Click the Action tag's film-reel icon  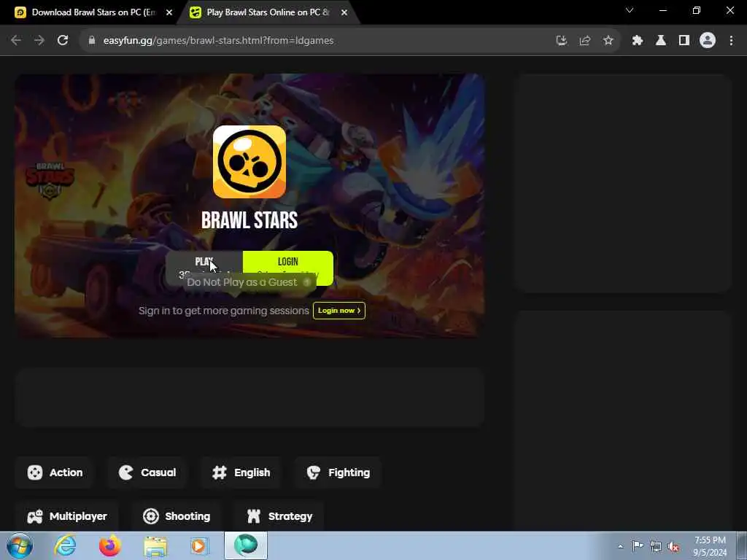pos(35,472)
